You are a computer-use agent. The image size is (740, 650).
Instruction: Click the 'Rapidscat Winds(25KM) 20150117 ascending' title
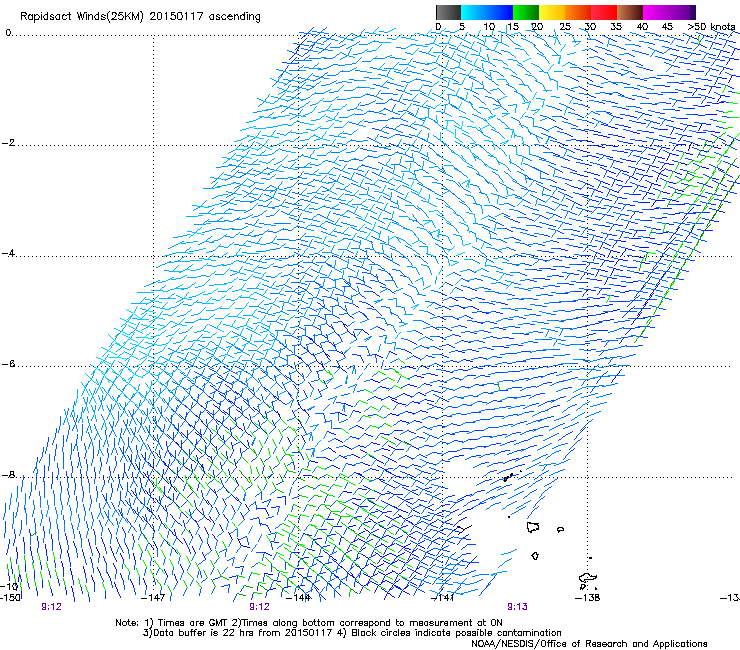tap(140, 17)
